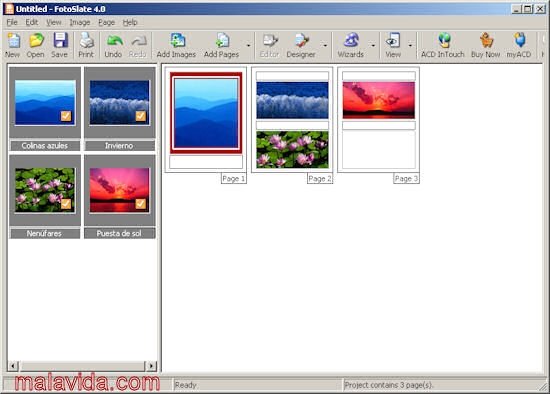
Task: Click the empty image slot on Page 3
Action: tap(379, 149)
